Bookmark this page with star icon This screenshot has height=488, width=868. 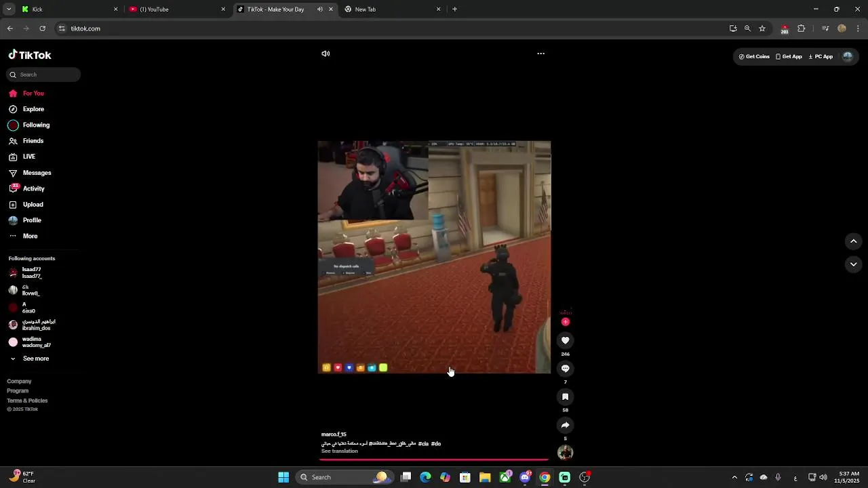pyautogui.click(x=762, y=28)
